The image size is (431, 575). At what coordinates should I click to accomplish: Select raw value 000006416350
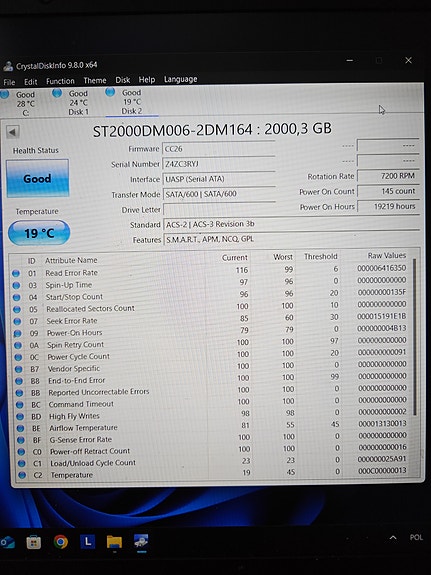(382, 268)
